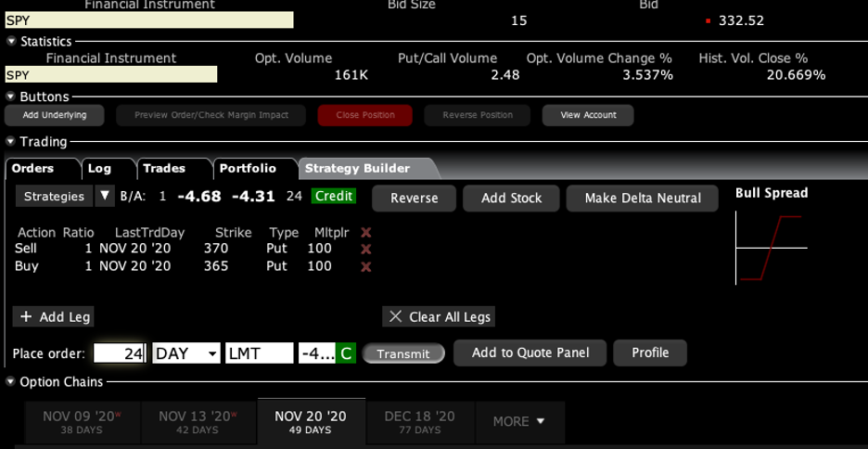Remove the Buy 365 Put leg
868x449 pixels.
click(x=365, y=267)
